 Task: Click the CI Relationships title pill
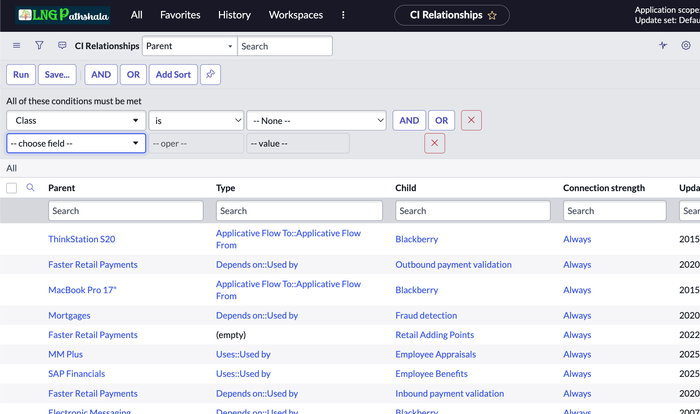(452, 15)
